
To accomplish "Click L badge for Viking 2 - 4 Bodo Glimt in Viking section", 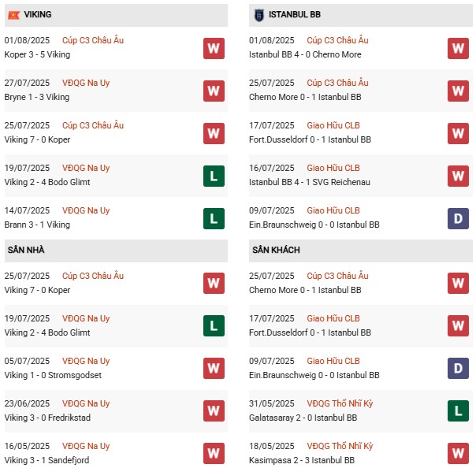I will 214,176.
